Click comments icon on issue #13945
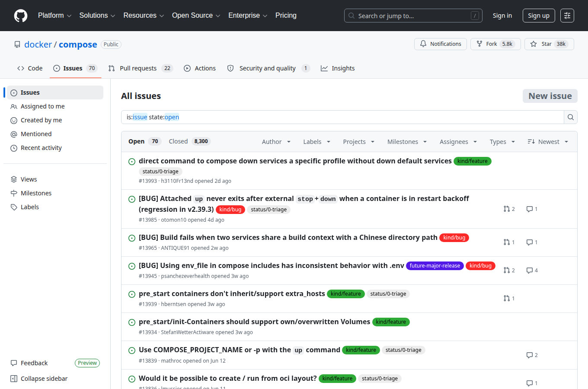The width and height of the screenshot is (588, 389). (x=529, y=270)
